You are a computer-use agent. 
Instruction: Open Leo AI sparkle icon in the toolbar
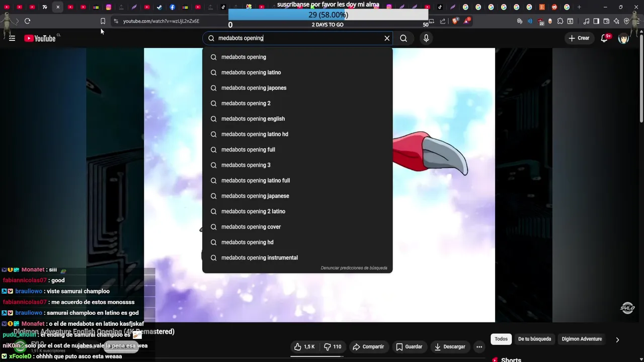tap(616, 21)
